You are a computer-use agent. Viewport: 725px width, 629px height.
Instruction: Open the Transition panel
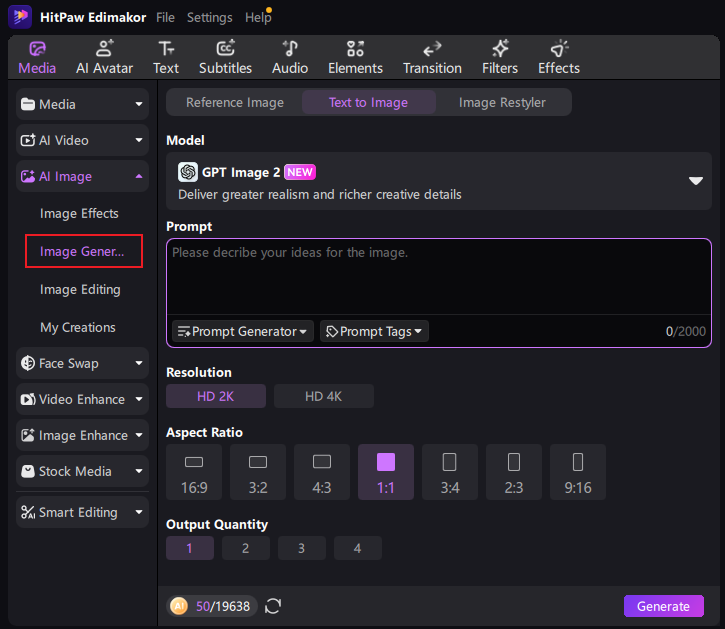432,58
